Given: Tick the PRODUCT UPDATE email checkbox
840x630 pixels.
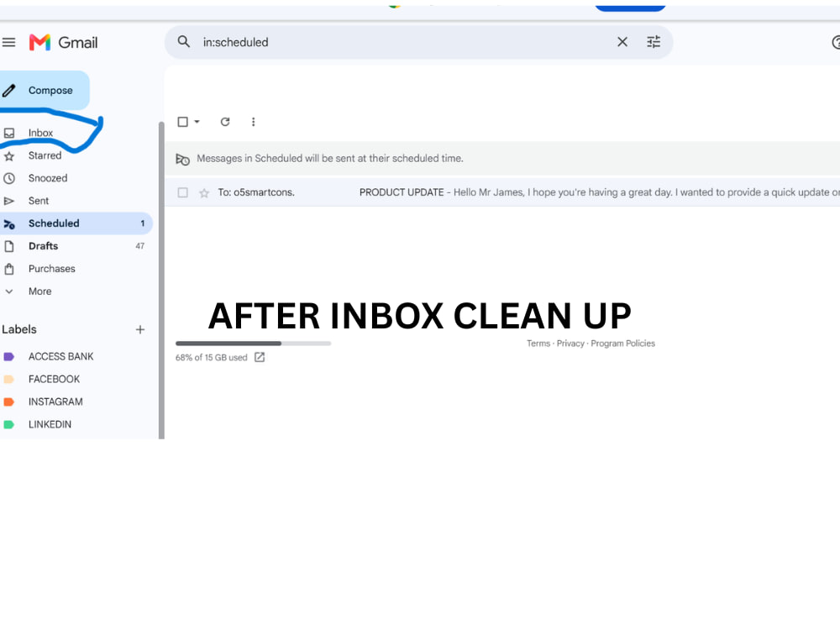Looking at the screenshot, I should tap(182, 192).
